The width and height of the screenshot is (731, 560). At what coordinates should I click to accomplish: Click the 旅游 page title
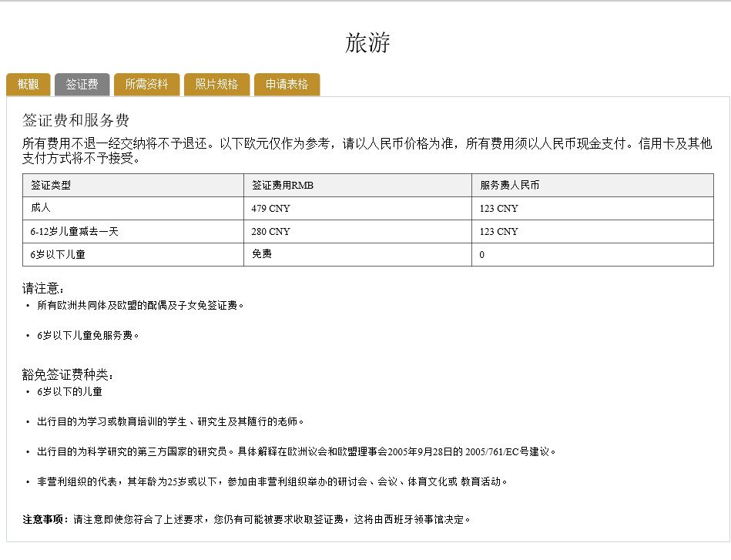(367, 43)
